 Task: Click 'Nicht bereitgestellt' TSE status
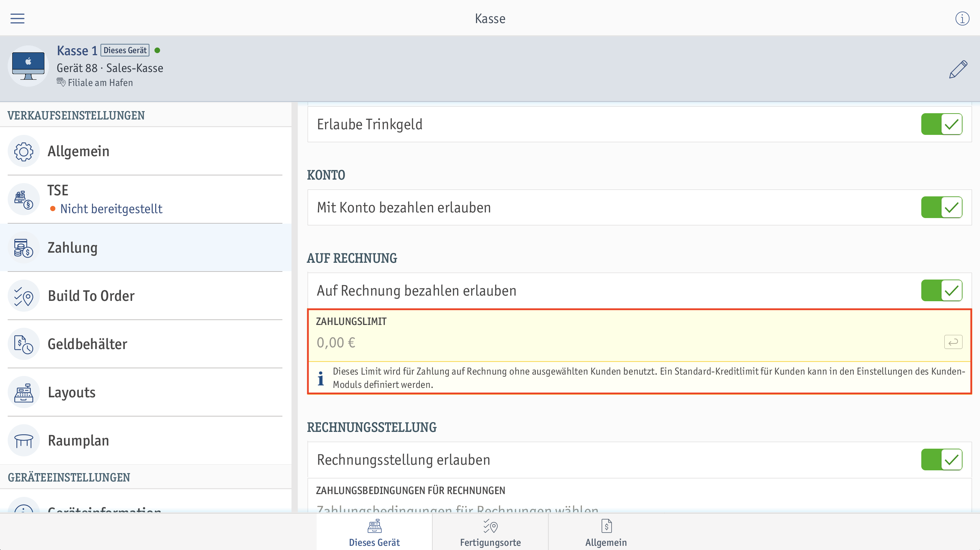click(111, 209)
